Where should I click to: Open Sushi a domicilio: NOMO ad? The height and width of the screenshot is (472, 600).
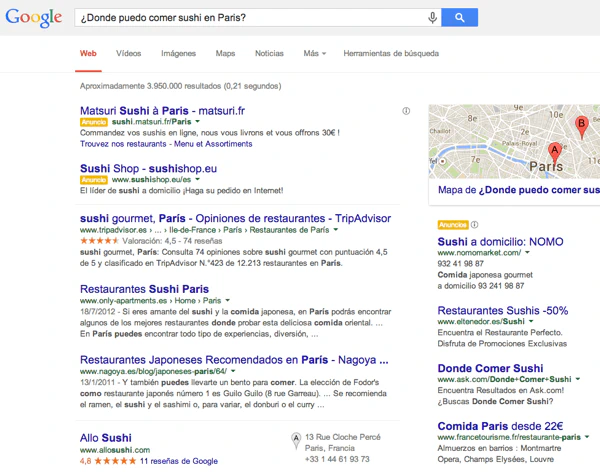(500, 241)
